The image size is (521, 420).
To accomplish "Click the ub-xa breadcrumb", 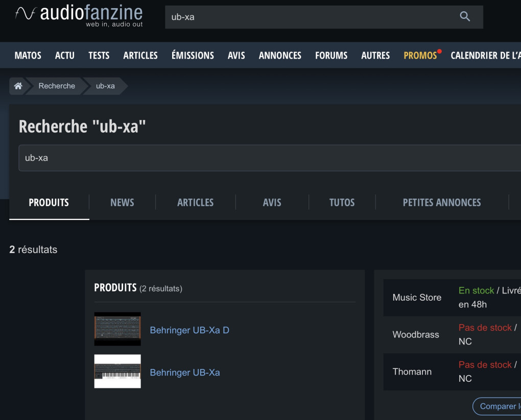I will (x=105, y=86).
